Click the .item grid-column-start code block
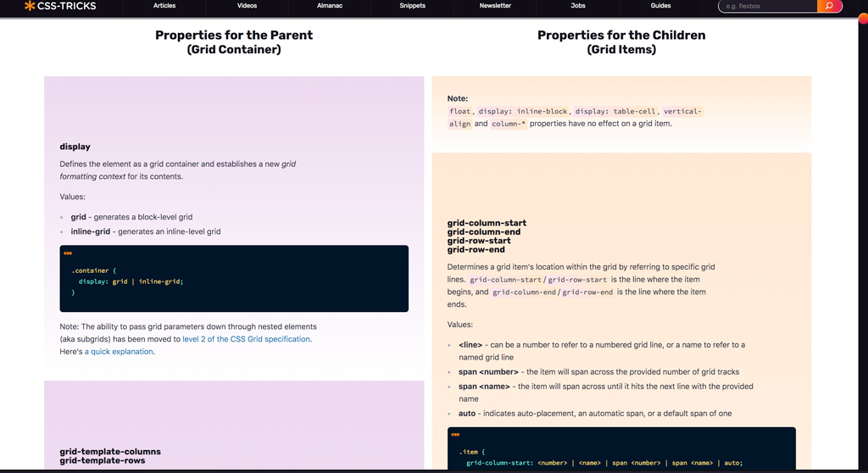Image resolution: width=868 pixels, height=473 pixels. point(621,449)
